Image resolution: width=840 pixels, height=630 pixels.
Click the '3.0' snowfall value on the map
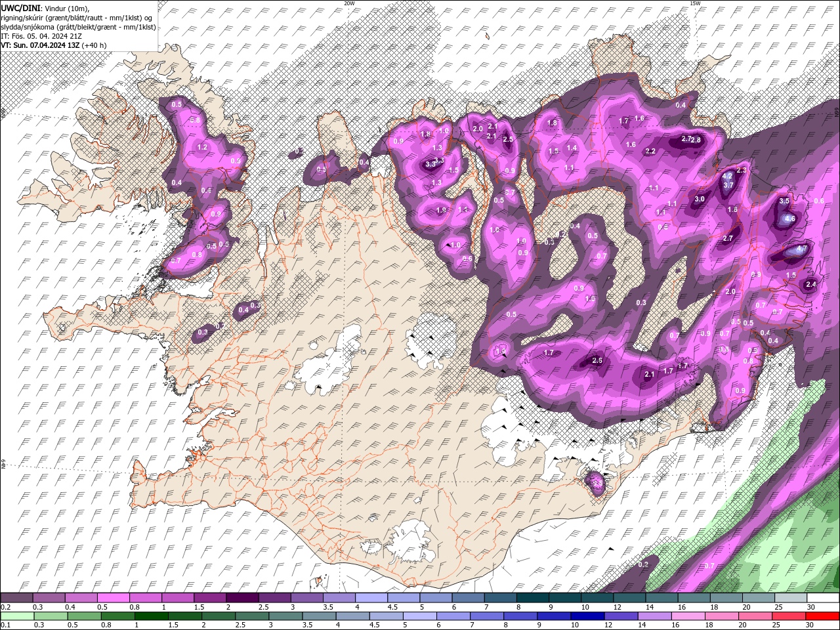click(700, 199)
